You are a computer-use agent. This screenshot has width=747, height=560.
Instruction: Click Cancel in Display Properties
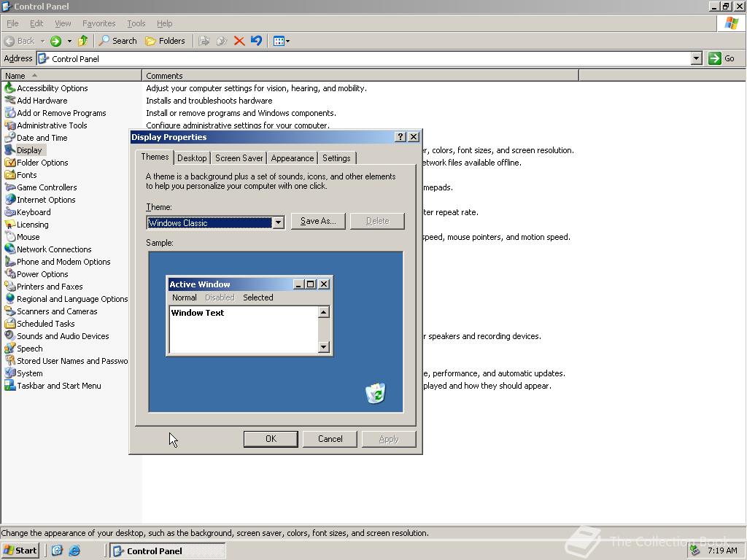(330, 439)
